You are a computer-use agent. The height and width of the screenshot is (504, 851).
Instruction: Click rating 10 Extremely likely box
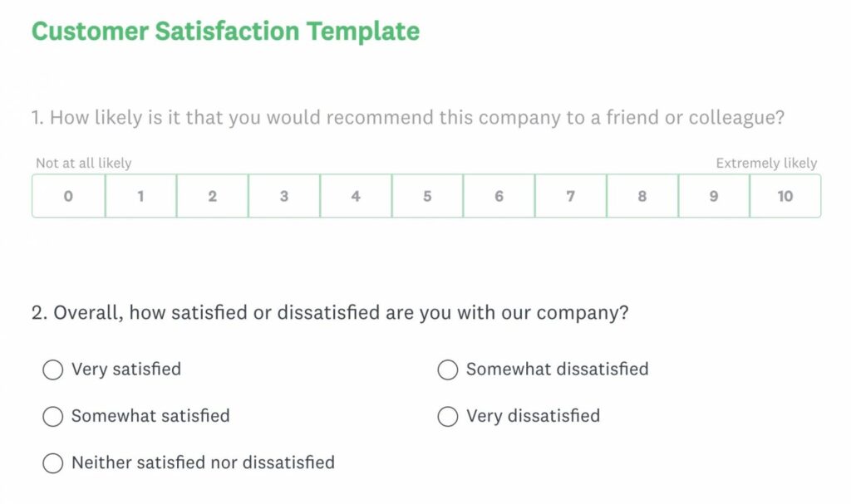pyautogui.click(x=785, y=197)
